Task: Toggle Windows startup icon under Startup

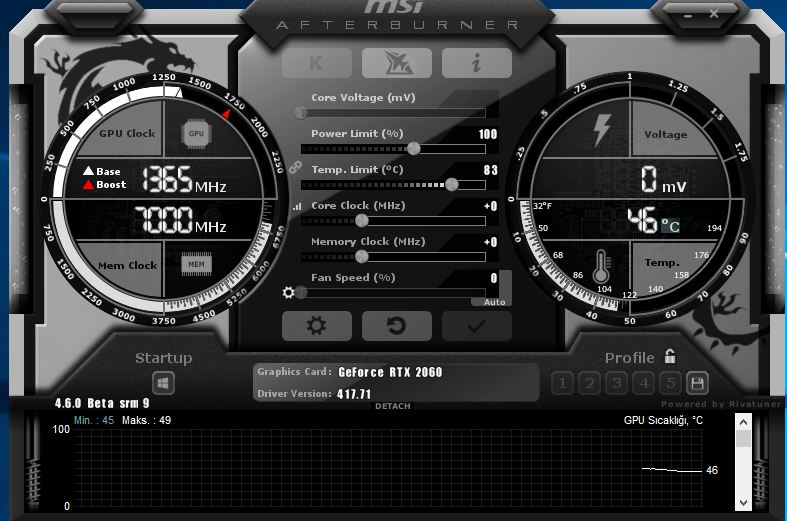Action: coord(163,383)
